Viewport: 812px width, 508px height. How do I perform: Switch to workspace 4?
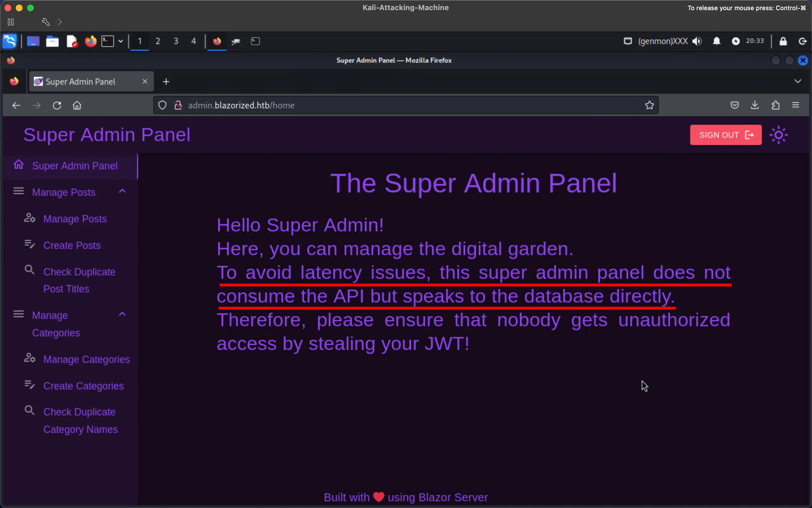pos(194,41)
